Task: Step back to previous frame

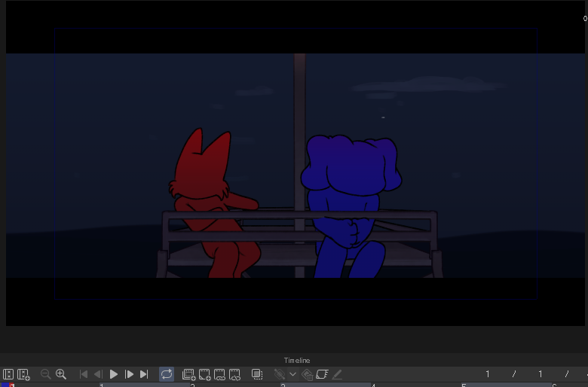Action: (98, 374)
